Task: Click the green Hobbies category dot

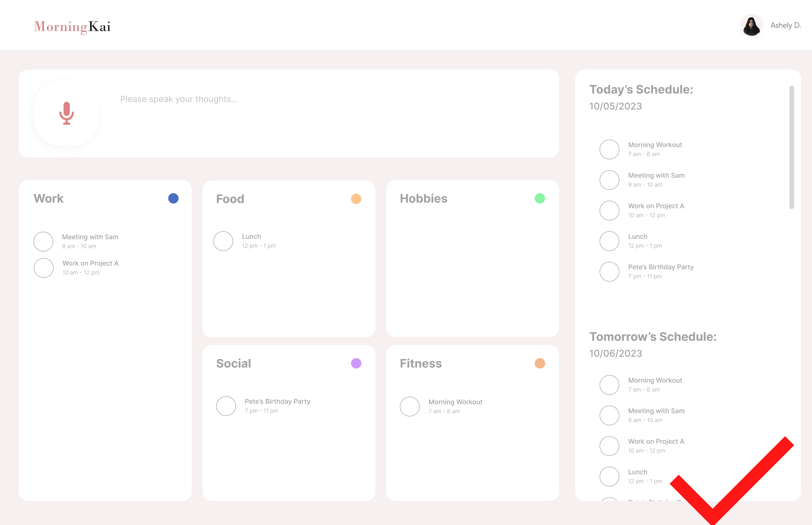Action: tap(540, 198)
